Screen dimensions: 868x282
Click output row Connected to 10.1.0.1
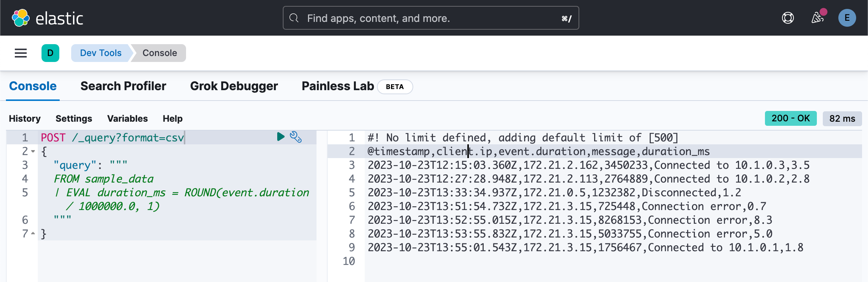point(585,247)
